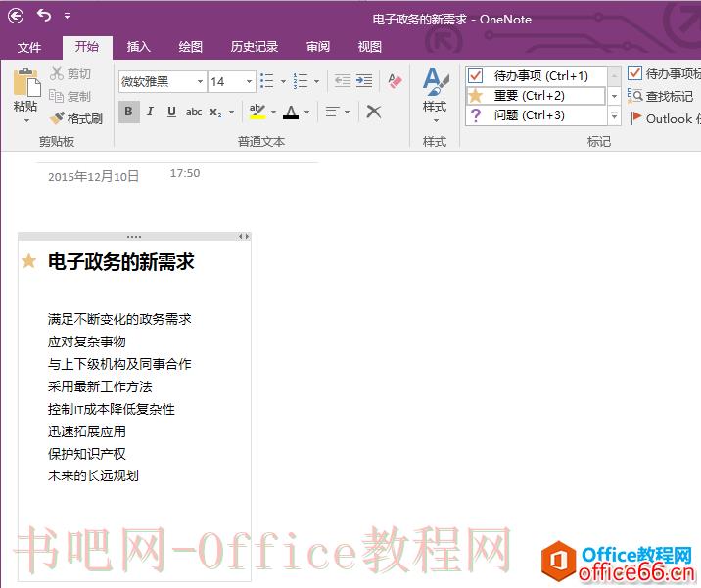This screenshot has height=588, width=701.
Task: Open the bullet style dropdown arrow
Action: point(283,82)
